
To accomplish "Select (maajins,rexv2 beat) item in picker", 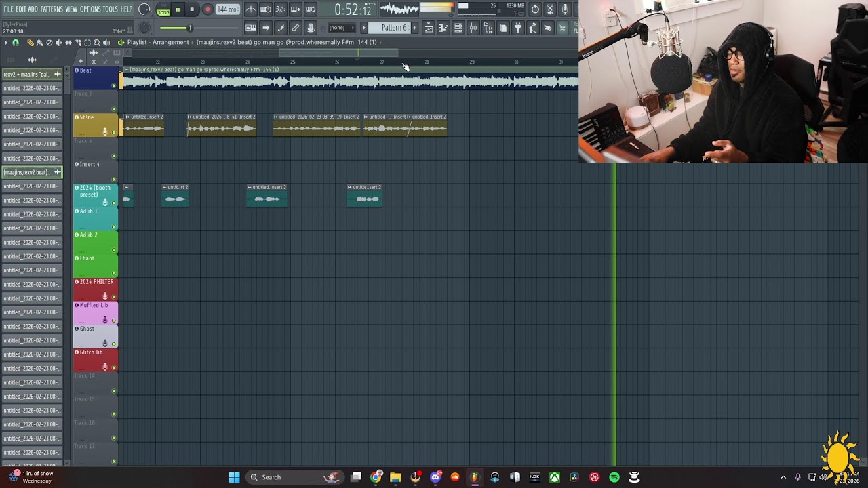I will pyautogui.click(x=32, y=172).
